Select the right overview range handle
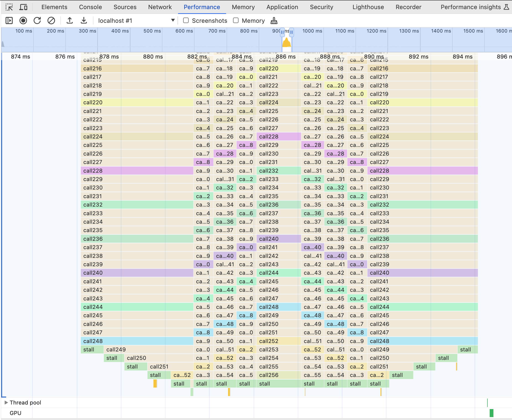The image size is (512, 420). coord(292,32)
